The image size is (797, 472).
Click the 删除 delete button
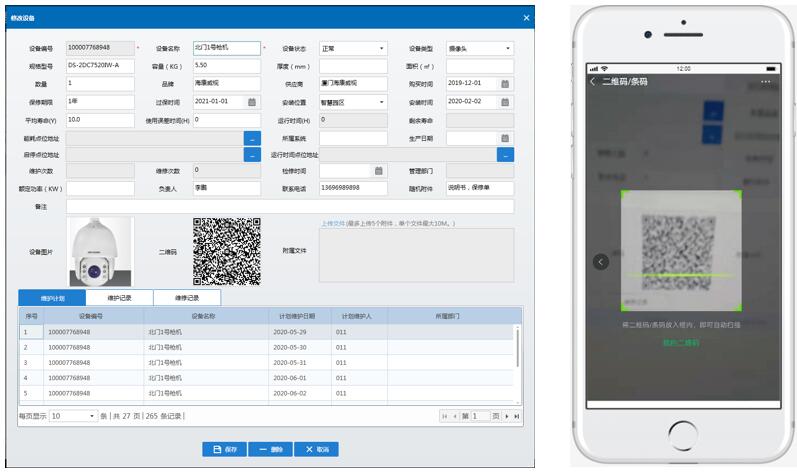coord(270,449)
